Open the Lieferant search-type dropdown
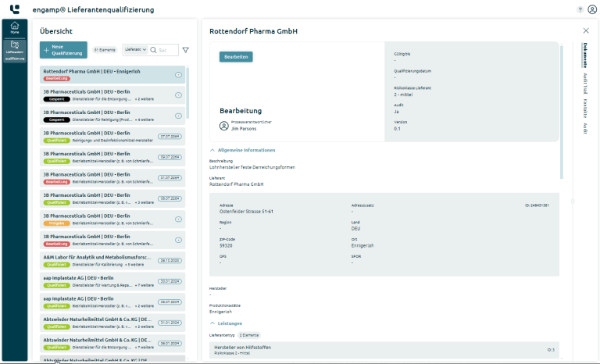The width and height of the screenshot is (600, 364). click(135, 50)
